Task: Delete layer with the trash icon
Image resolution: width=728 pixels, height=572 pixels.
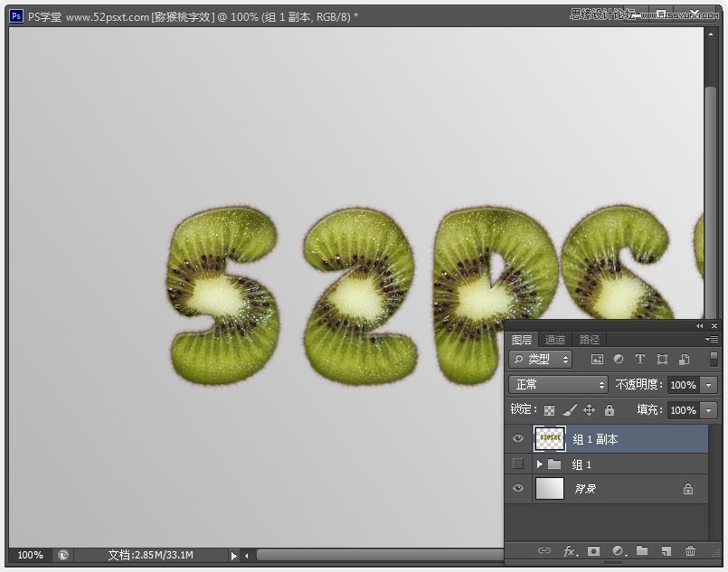Action: click(x=690, y=550)
